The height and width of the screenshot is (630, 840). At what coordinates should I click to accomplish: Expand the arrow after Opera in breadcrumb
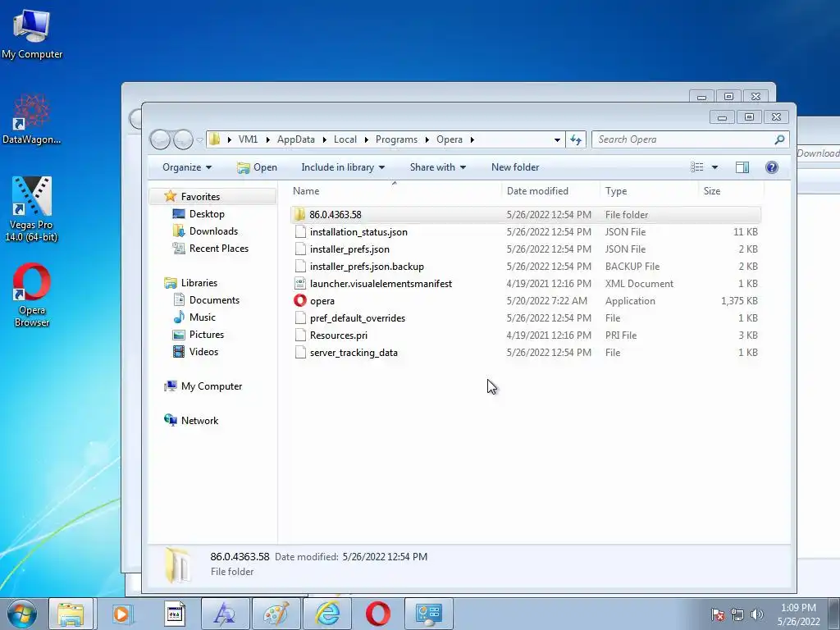[x=472, y=139]
